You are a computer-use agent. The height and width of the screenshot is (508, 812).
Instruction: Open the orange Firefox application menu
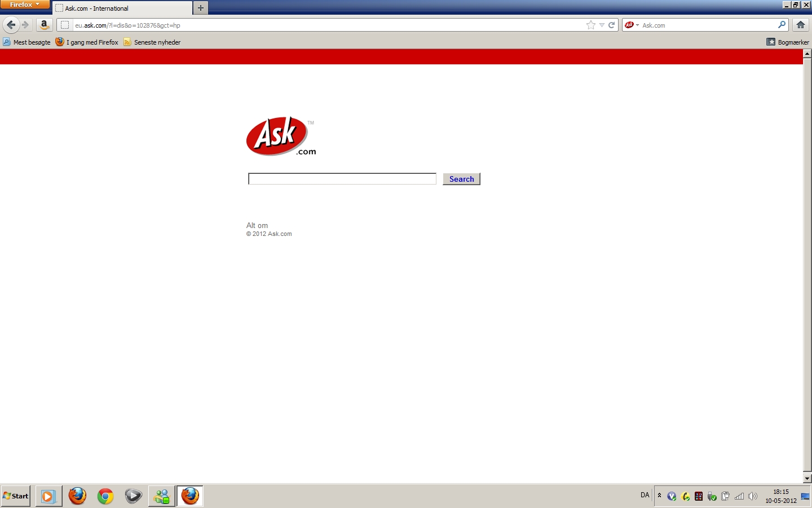coord(25,5)
